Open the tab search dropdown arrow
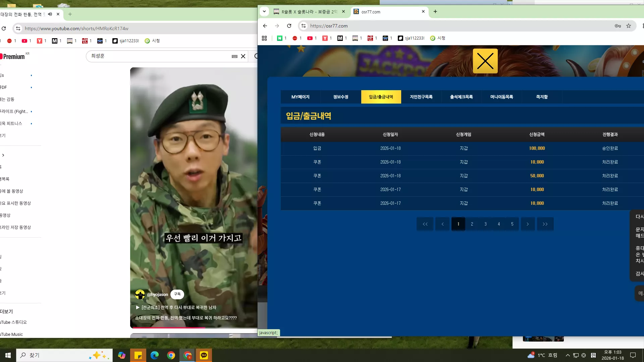 [264, 11]
